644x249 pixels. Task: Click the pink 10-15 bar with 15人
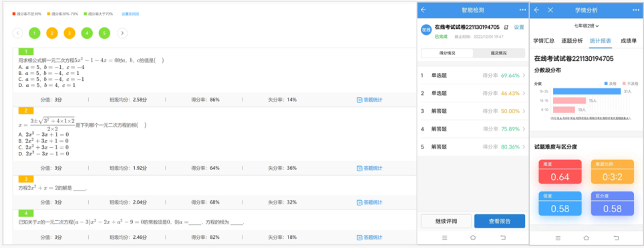569,100
